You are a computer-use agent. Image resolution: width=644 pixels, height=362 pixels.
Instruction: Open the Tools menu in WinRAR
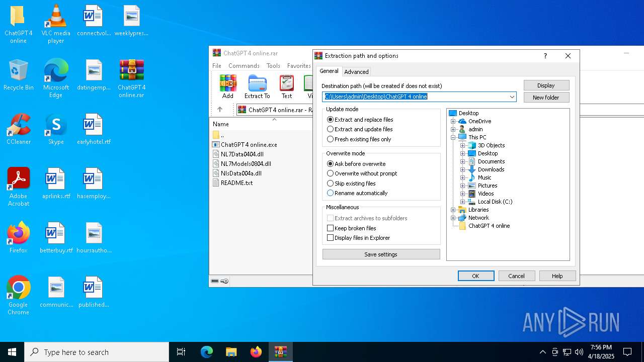pyautogui.click(x=273, y=66)
